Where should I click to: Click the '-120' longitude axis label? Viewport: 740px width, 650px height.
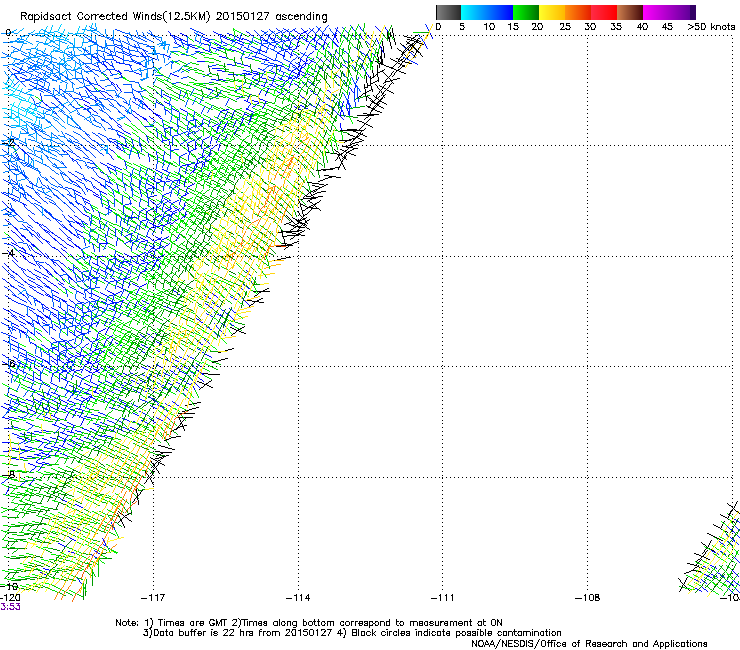point(10,598)
